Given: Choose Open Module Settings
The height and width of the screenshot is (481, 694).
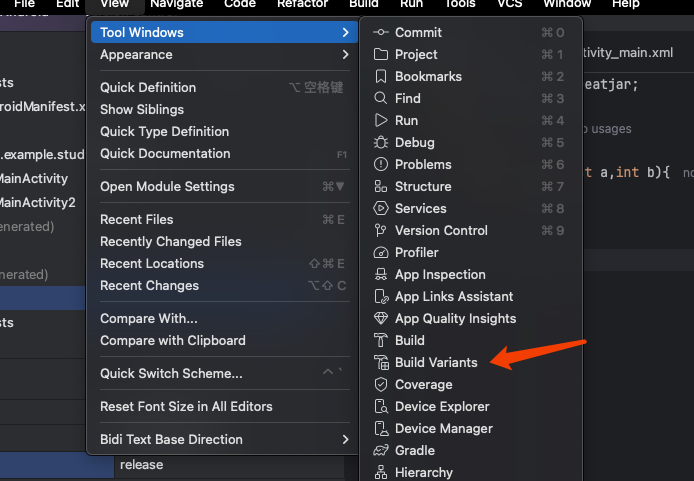Looking at the screenshot, I should click(x=167, y=186).
